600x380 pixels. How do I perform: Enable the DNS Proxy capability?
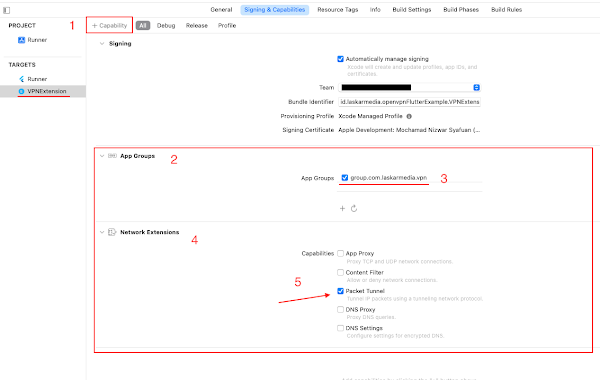click(x=340, y=309)
